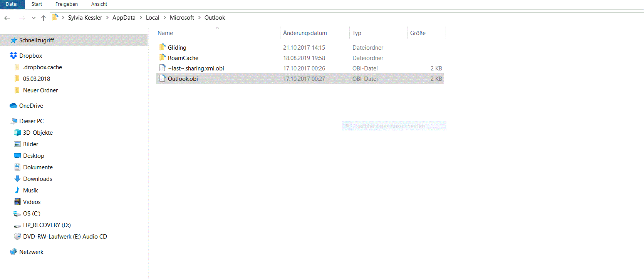This screenshot has width=644, height=279.
Task: Sort files by Typ column header
Action: [357, 33]
